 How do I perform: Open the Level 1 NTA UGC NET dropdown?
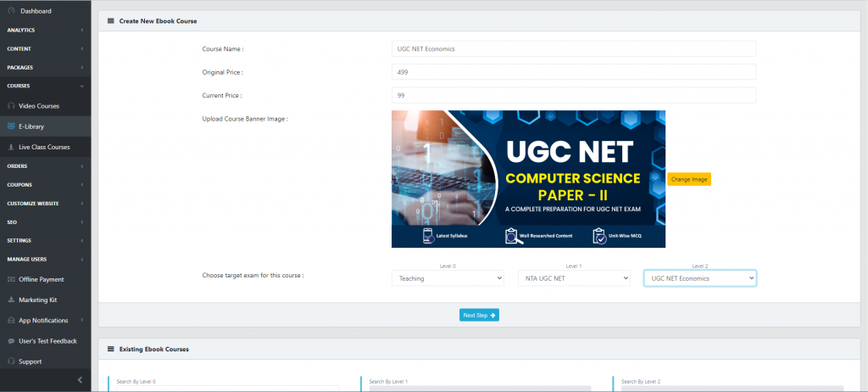(x=574, y=278)
